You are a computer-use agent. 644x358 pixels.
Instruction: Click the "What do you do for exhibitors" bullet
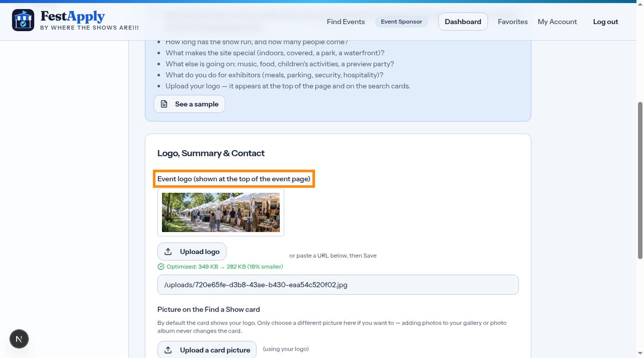(x=274, y=75)
